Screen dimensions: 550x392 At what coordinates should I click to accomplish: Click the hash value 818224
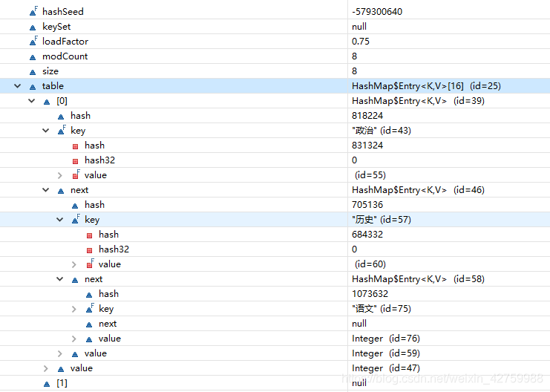pos(367,116)
